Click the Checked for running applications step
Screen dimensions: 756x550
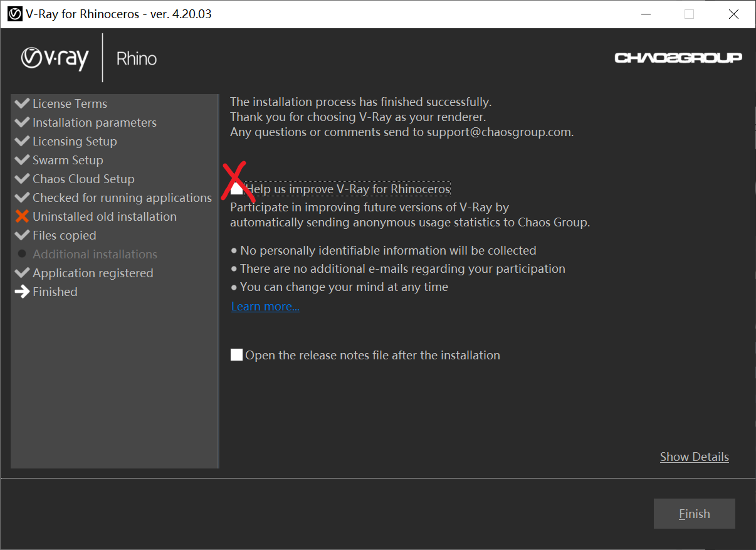(122, 198)
